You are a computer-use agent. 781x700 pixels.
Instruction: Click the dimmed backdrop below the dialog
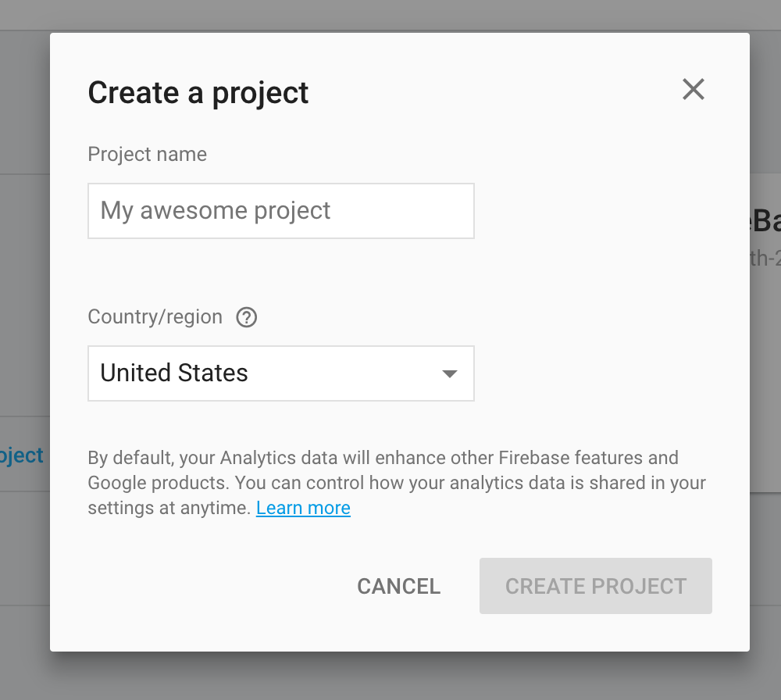pyautogui.click(x=390, y=677)
